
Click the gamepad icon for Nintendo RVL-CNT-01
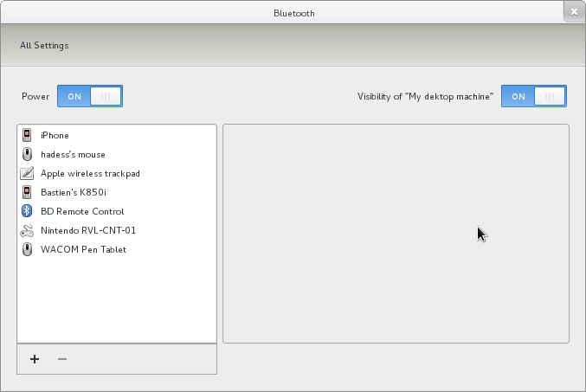coord(27,230)
